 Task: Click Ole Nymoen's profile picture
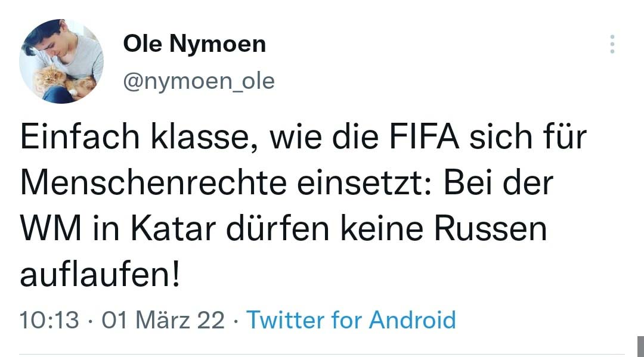61,61
